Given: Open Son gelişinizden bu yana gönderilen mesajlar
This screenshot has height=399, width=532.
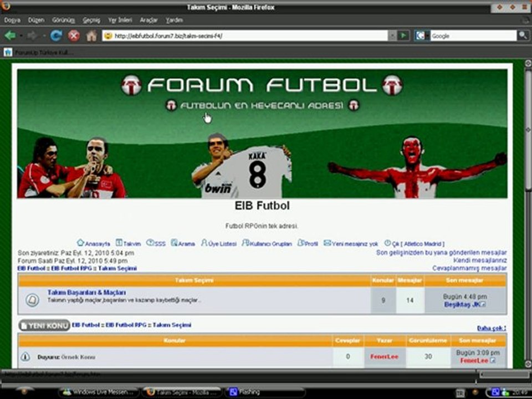Looking at the screenshot, I should pyautogui.click(x=442, y=253).
